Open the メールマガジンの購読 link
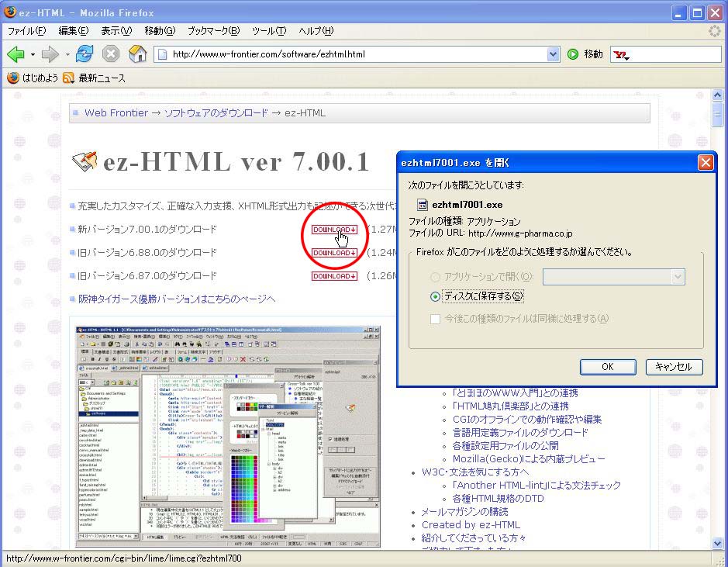728x567 pixels. point(464,512)
